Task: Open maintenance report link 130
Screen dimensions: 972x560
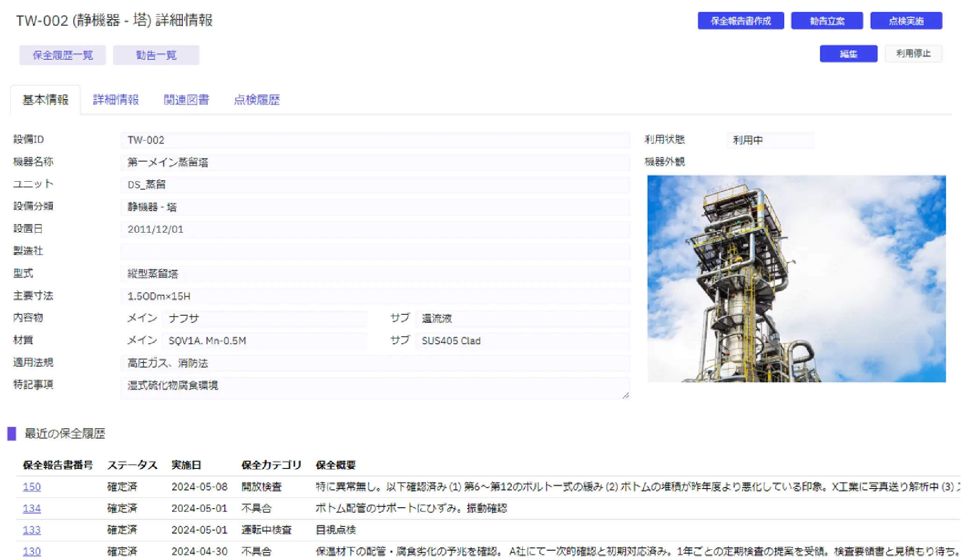Action: point(32,551)
